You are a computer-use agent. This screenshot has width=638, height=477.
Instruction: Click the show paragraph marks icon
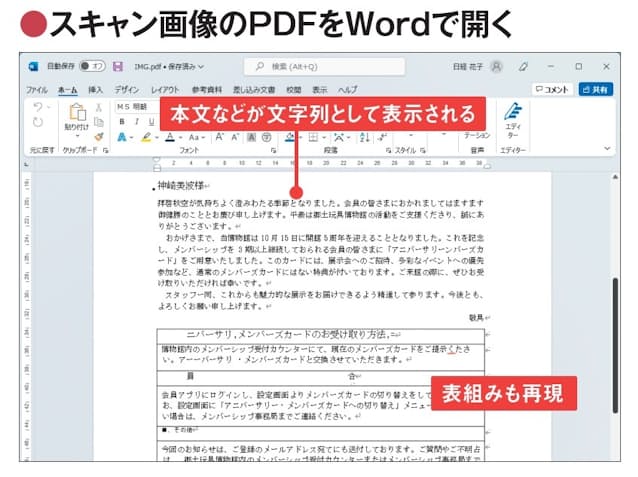pos(382,137)
